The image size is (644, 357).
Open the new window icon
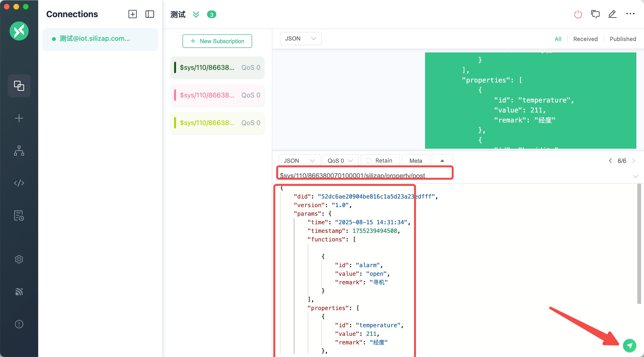pyautogui.click(x=595, y=14)
